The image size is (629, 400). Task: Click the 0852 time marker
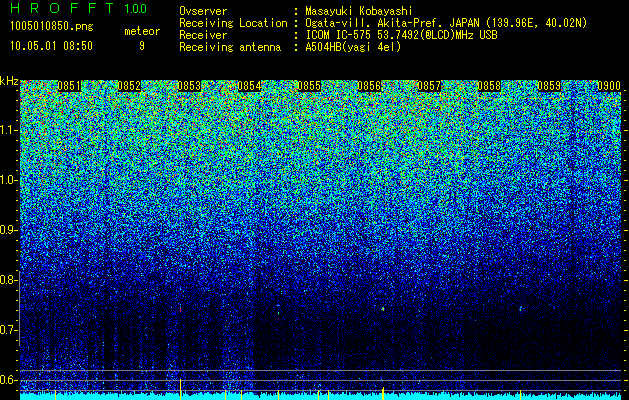click(x=129, y=86)
